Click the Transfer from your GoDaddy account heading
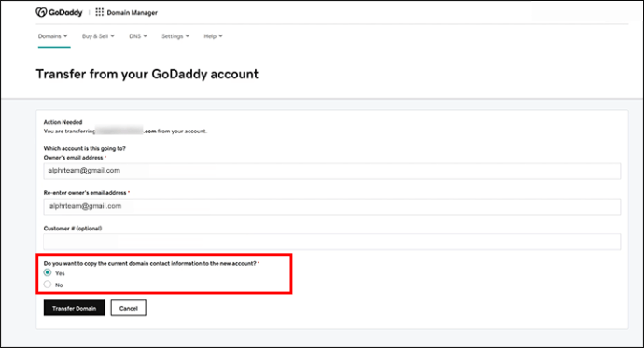Image resolution: width=644 pixels, height=348 pixels. coord(147,75)
